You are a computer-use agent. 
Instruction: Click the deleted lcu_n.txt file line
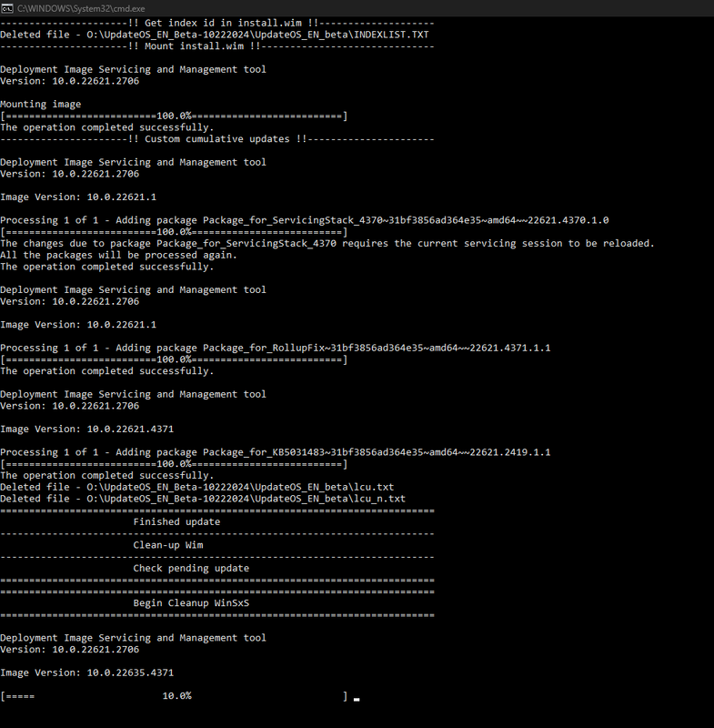pos(203,499)
